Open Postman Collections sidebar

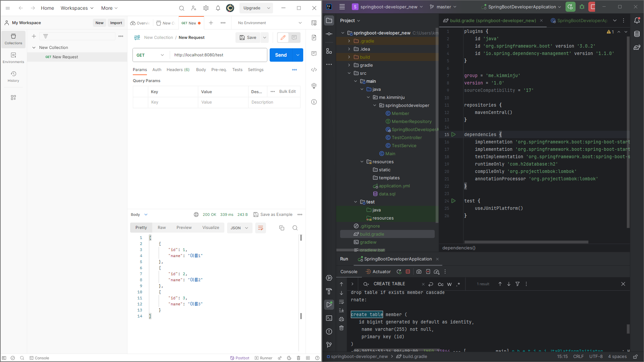(x=13, y=39)
